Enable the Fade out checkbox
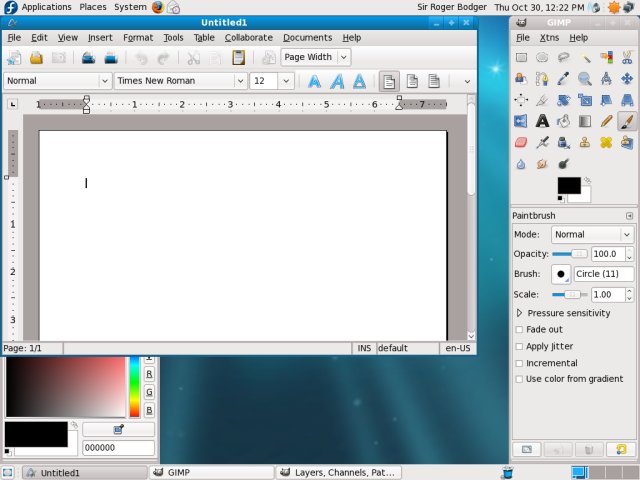Screen dimensions: 640x480 tap(519, 329)
